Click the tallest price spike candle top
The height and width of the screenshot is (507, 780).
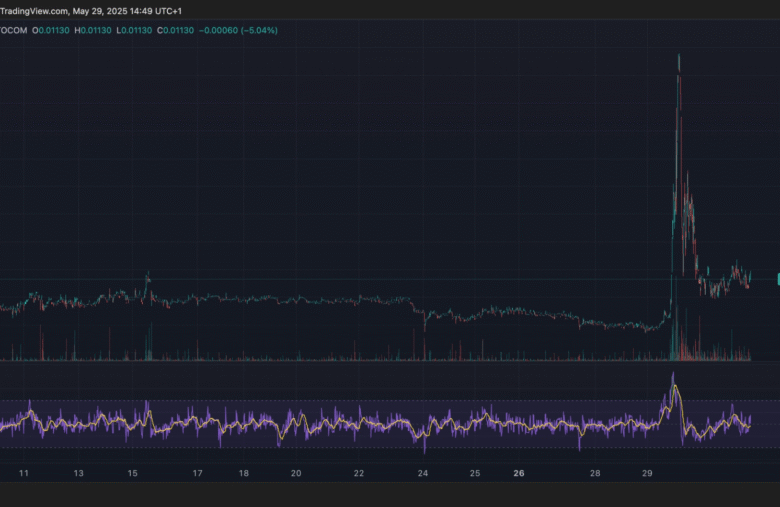click(x=679, y=56)
